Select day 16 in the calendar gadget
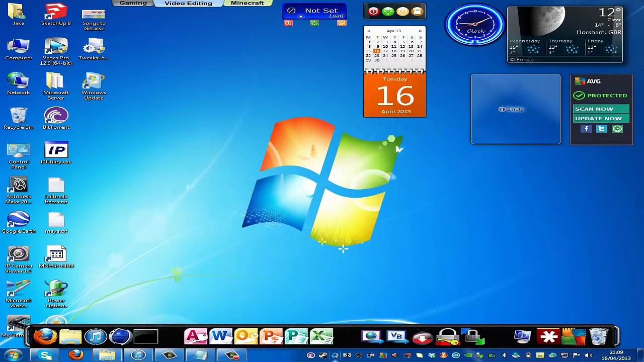This screenshot has width=644, height=362. 376,51
